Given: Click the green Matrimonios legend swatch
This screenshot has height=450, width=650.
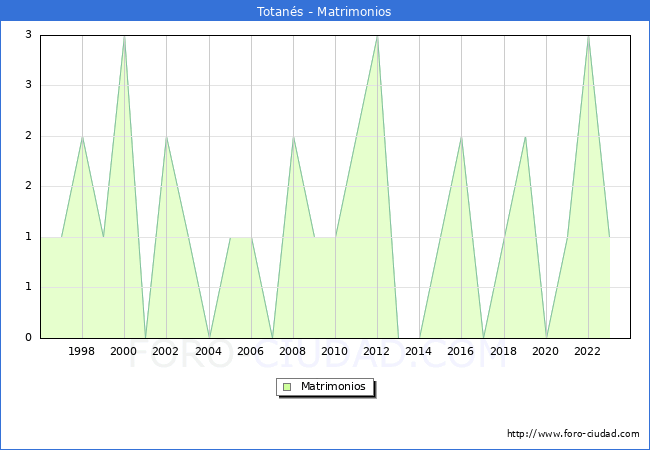Looking at the screenshot, I should pos(287,387).
